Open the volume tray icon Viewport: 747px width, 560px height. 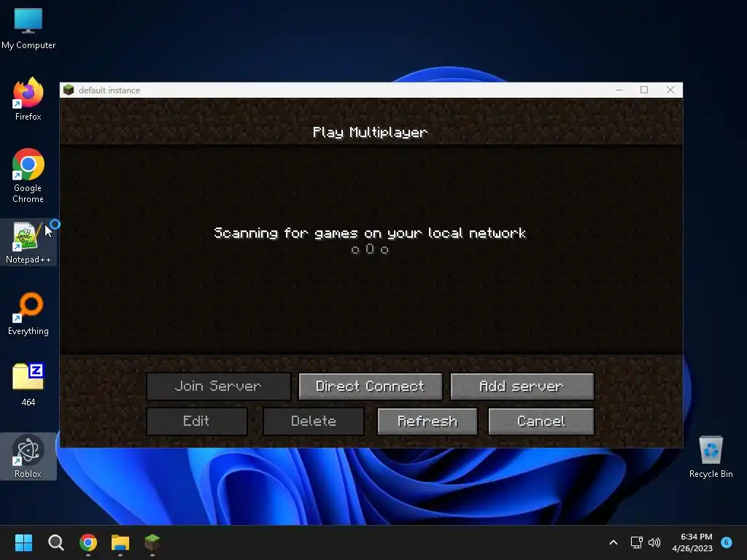click(x=654, y=542)
